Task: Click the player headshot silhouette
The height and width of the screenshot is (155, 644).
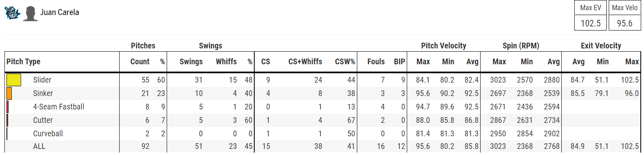Action: [30, 13]
